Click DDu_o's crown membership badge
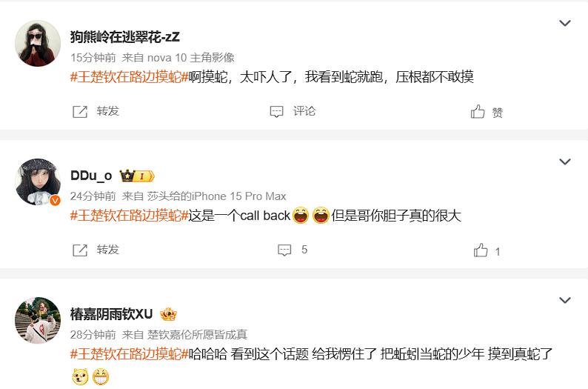Screen dimensions: 588x389 [x=137, y=176]
